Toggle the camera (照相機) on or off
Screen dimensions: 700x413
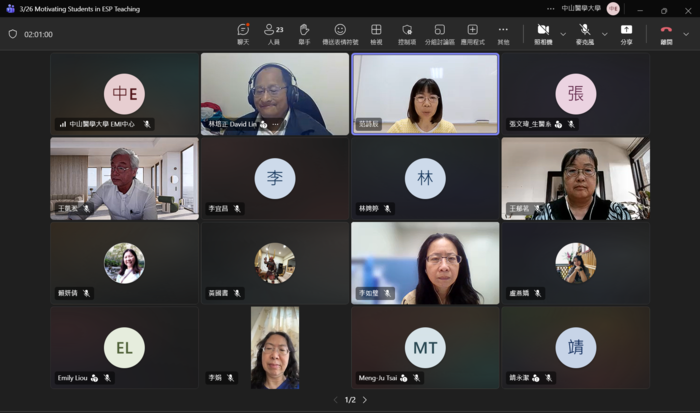pyautogui.click(x=543, y=33)
